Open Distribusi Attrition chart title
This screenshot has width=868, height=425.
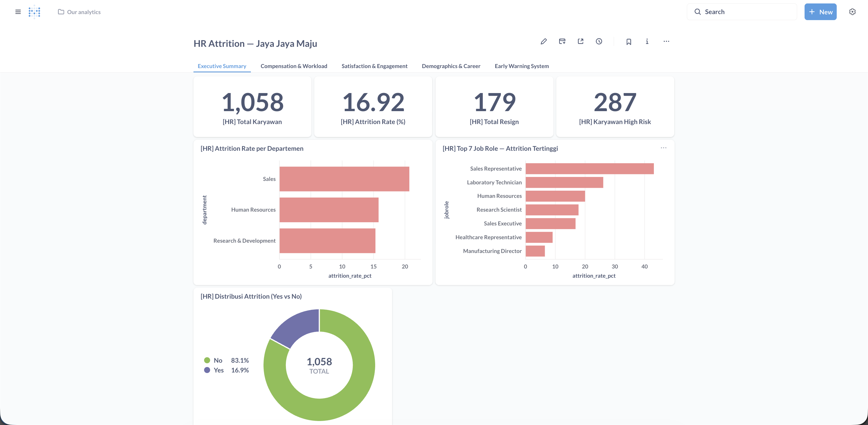tap(251, 296)
